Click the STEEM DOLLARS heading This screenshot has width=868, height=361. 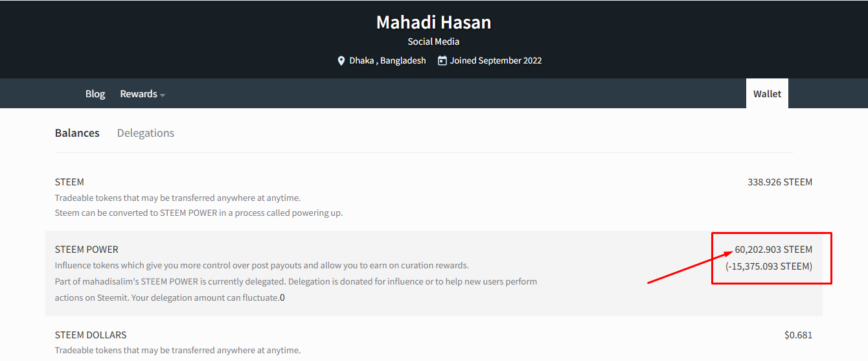click(91, 335)
